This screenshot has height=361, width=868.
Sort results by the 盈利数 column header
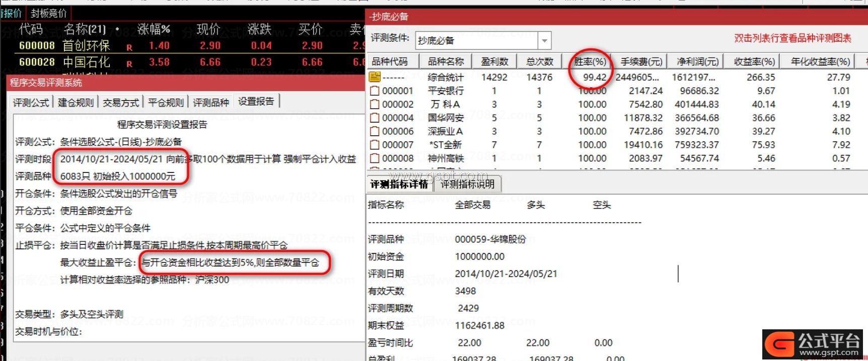pyautogui.click(x=494, y=61)
